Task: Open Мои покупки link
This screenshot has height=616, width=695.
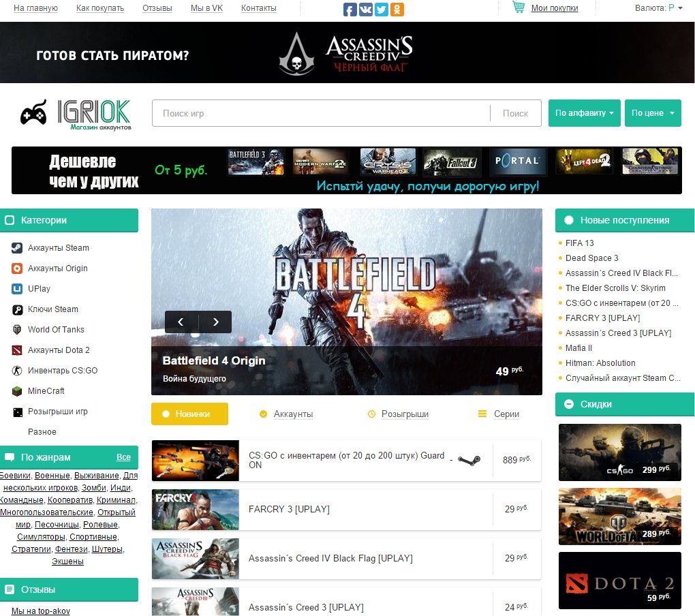Action: (555, 8)
